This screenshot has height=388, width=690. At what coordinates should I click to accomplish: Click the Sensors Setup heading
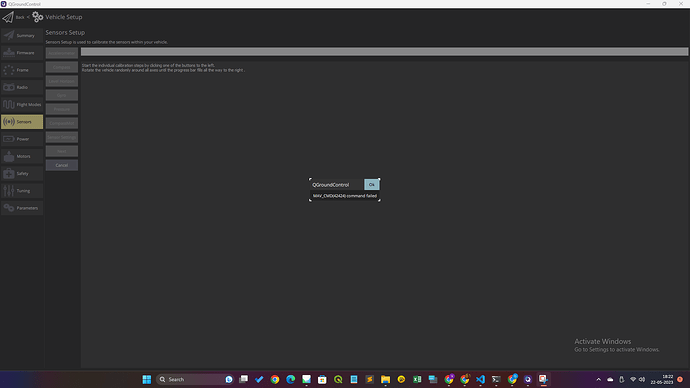(x=65, y=33)
